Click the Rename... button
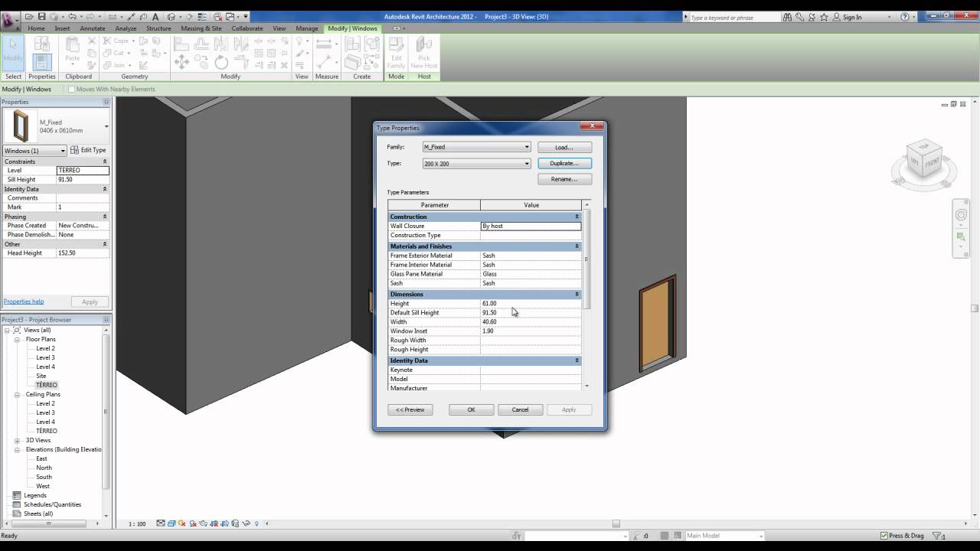This screenshot has width=980, height=551. click(564, 179)
